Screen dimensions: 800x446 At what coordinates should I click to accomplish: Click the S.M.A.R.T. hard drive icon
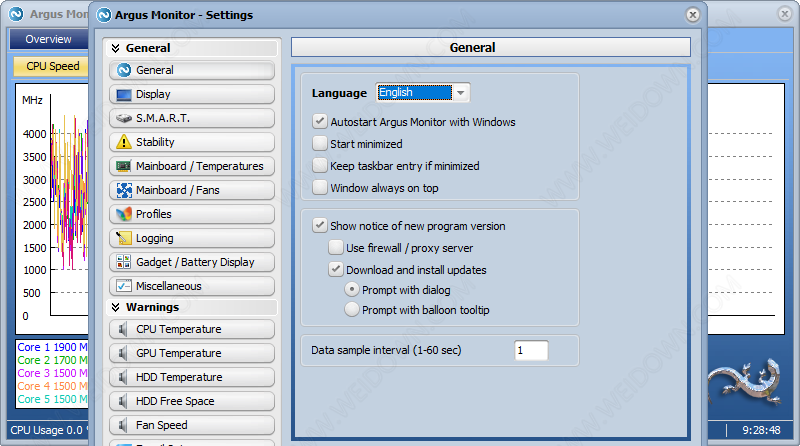pos(124,118)
